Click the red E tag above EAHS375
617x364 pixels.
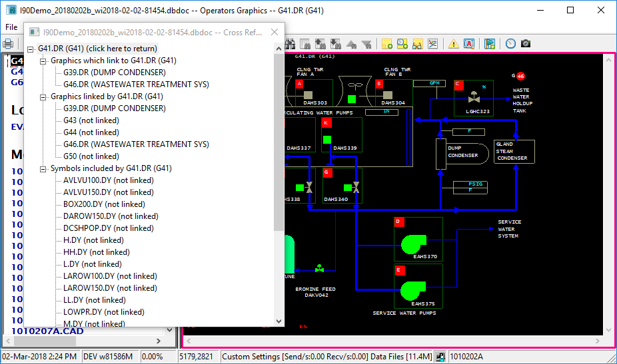tap(399, 270)
